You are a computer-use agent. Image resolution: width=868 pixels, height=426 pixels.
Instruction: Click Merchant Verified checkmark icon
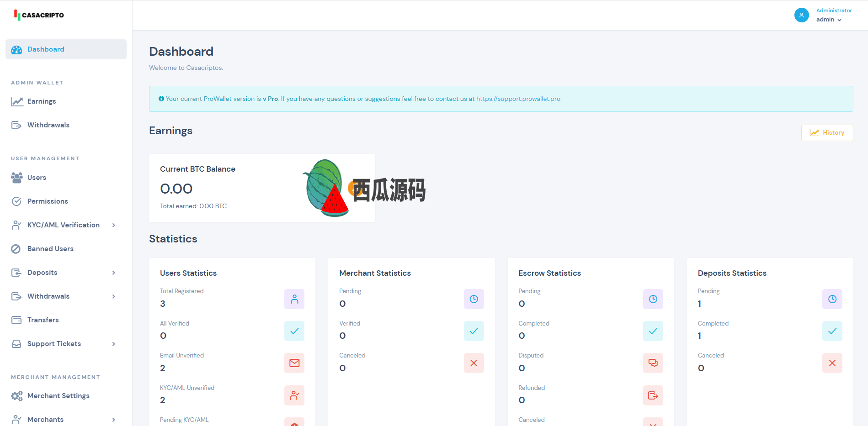point(474,331)
